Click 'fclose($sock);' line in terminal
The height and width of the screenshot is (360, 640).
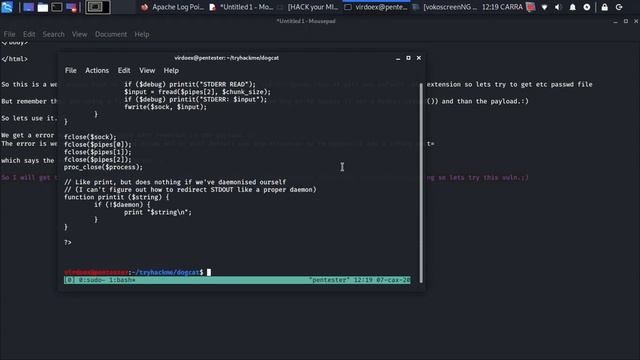[90, 137]
